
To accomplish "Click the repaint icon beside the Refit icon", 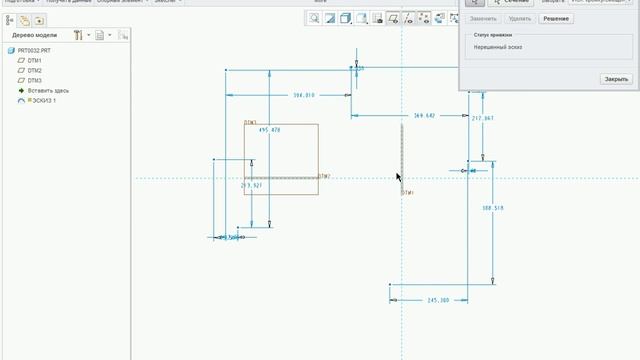I will coord(330,18).
